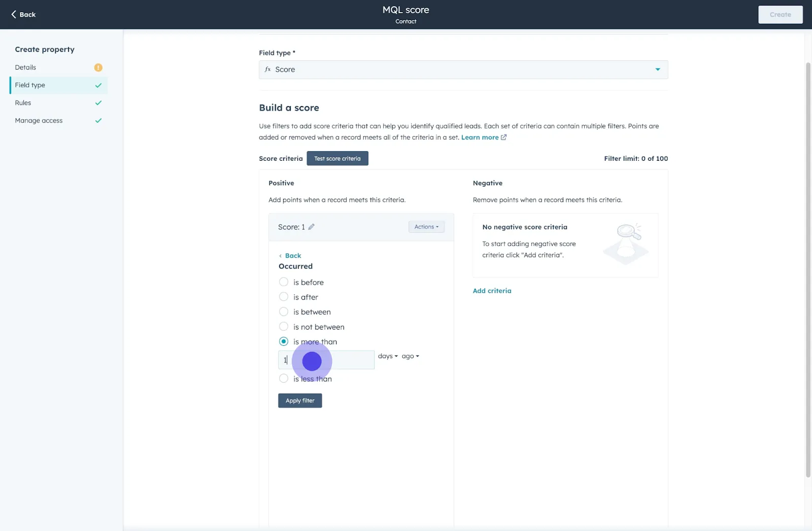Select the 'is more than' radio button

[x=284, y=341]
